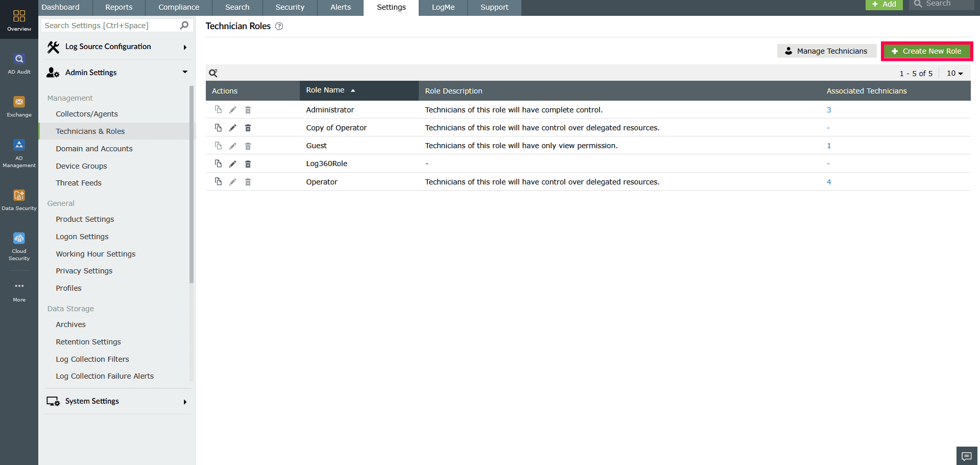
Task: Collapse the Admin Settings section
Action: (x=184, y=72)
